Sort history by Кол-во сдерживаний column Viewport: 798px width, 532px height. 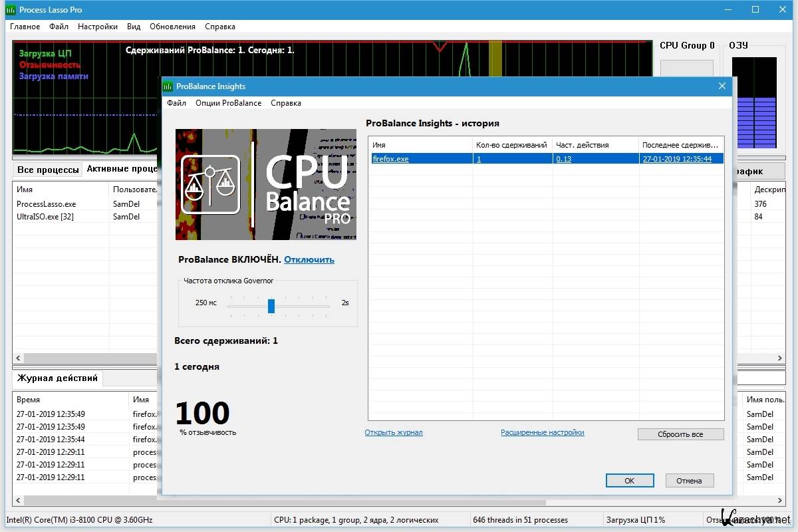pos(511,144)
